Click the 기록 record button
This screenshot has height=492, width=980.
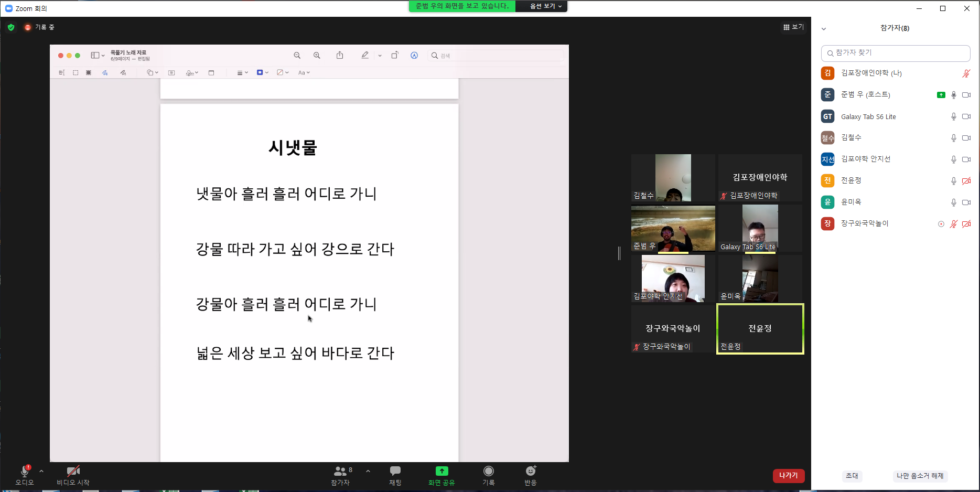pos(489,475)
